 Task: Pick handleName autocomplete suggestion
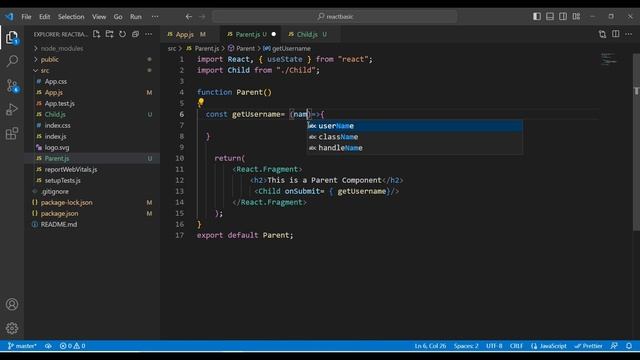[415, 148]
